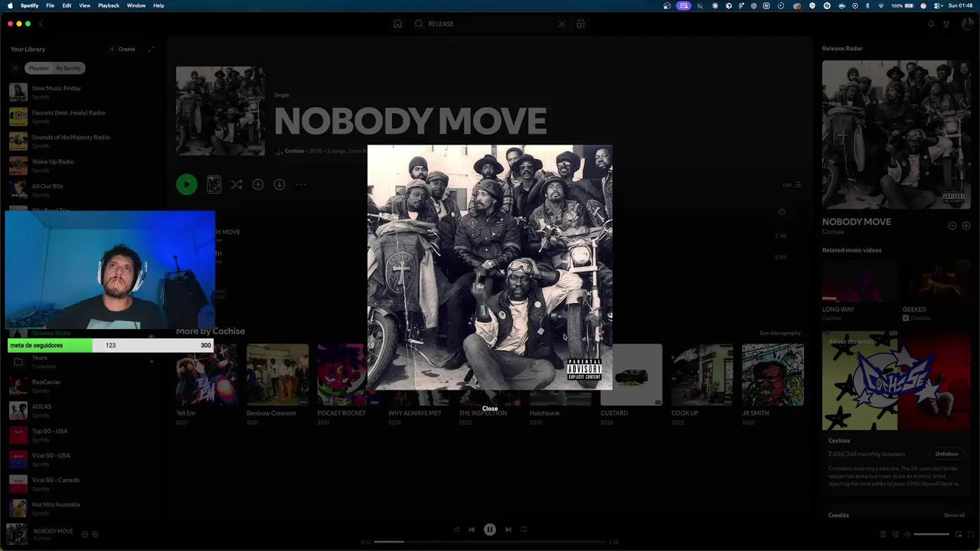Viewport: 980px width, 551px height.
Task: Adjust the volume slider
Action: pyautogui.click(x=932, y=534)
